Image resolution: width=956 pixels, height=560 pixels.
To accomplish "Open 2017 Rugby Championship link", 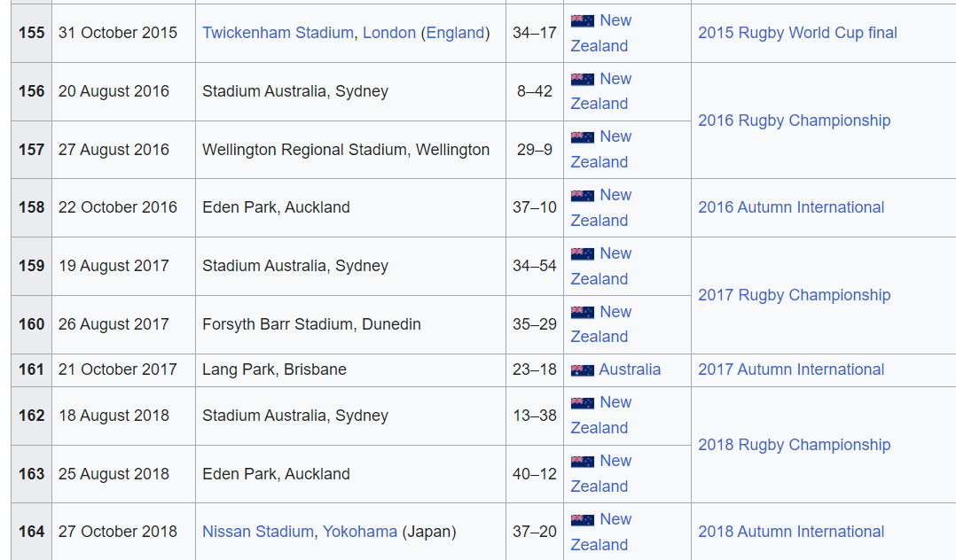I will point(794,295).
